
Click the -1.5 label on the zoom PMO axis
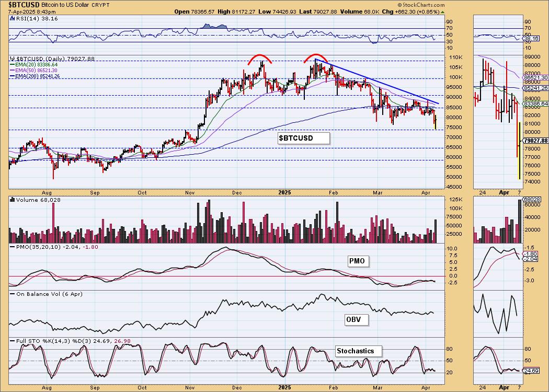click(x=530, y=247)
